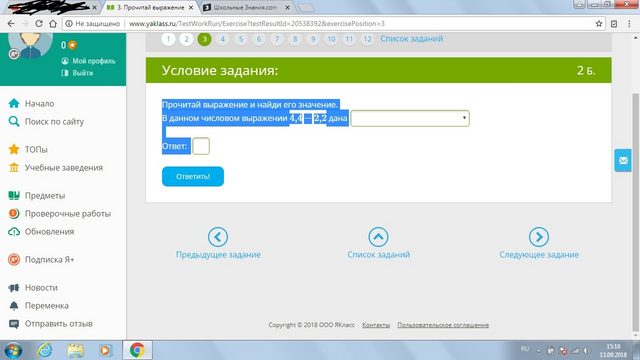The height and width of the screenshot is (360, 640).
Task: Click the browser reload icon
Action: 39,24
